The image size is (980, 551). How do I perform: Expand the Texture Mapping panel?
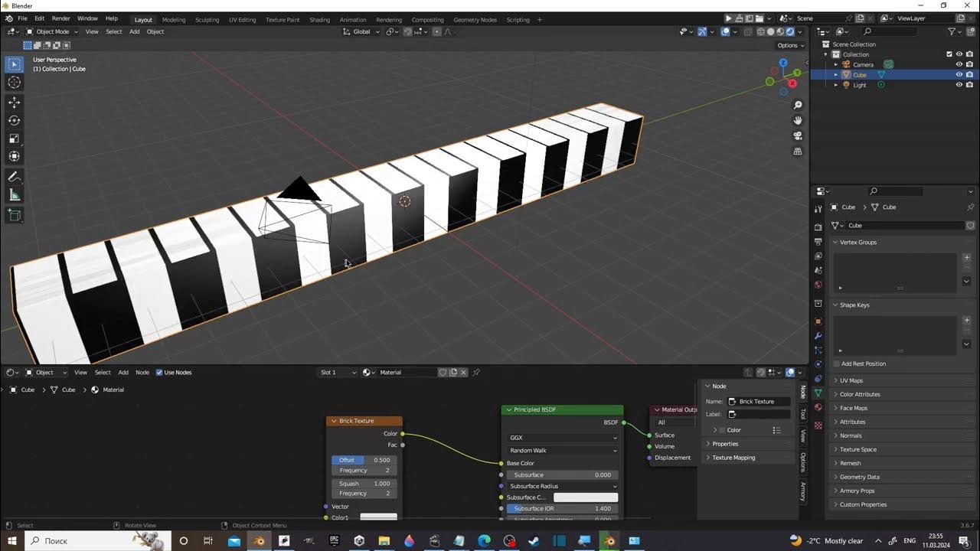[x=733, y=458]
